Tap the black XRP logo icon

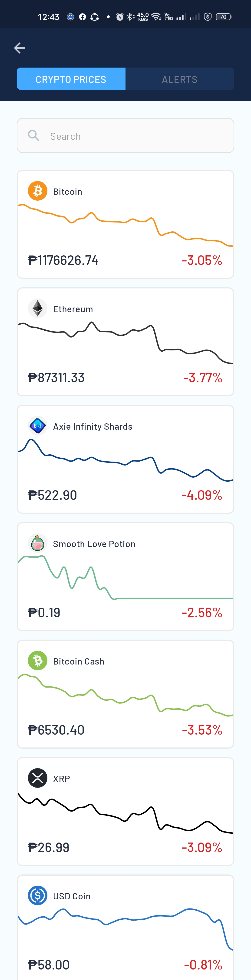point(38,778)
